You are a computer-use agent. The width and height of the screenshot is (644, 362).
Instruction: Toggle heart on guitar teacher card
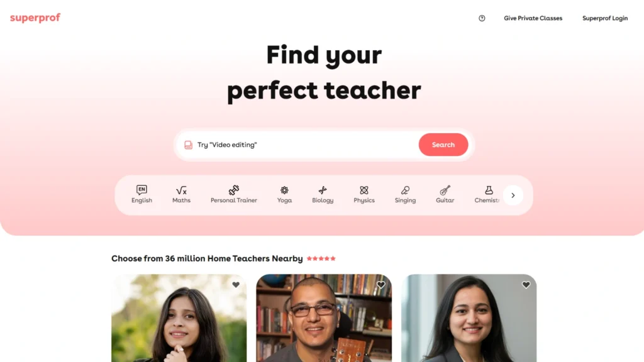click(380, 285)
